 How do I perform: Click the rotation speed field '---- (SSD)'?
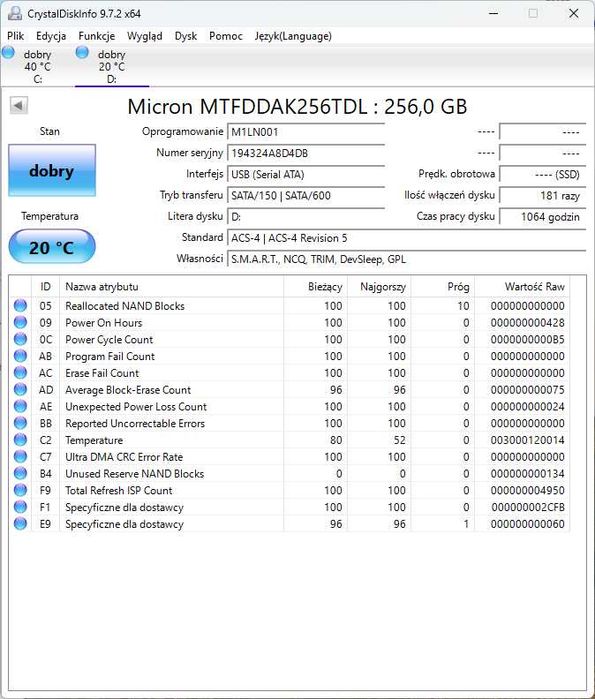(x=542, y=174)
